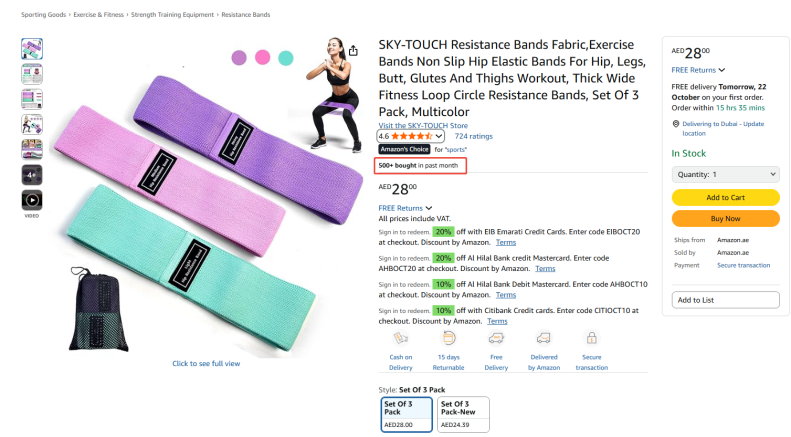Expand the 4.6 star rating popover arrow
This screenshot has height=437, width=791.
pos(440,136)
